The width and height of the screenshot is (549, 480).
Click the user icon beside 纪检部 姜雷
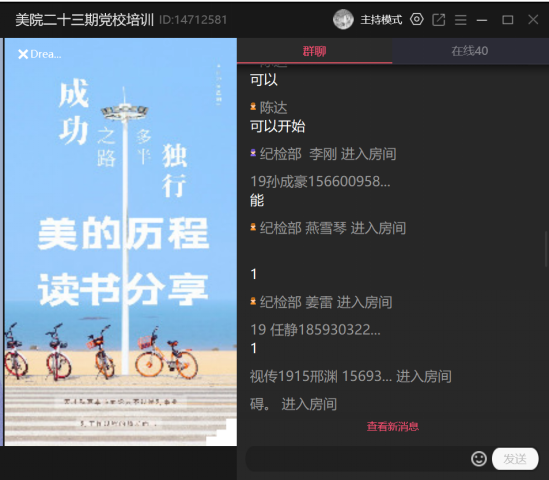click(253, 301)
